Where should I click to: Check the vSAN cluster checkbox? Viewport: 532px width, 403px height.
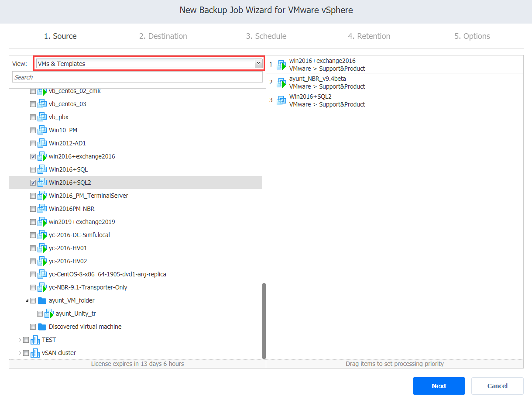pyautogui.click(x=26, y=353)
